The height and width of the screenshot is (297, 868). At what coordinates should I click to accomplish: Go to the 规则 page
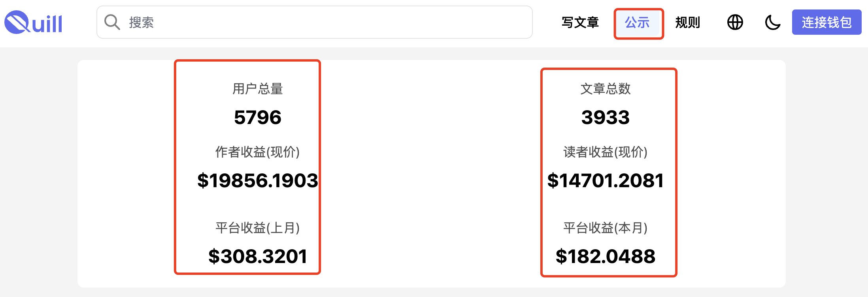point(687,23)
